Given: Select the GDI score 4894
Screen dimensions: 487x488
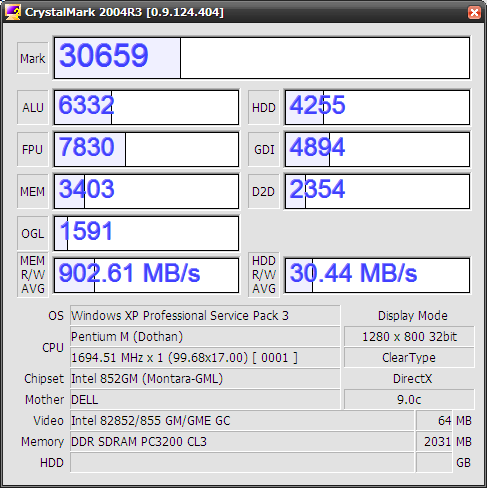Looking at the screenshot, I should point(377,149).
